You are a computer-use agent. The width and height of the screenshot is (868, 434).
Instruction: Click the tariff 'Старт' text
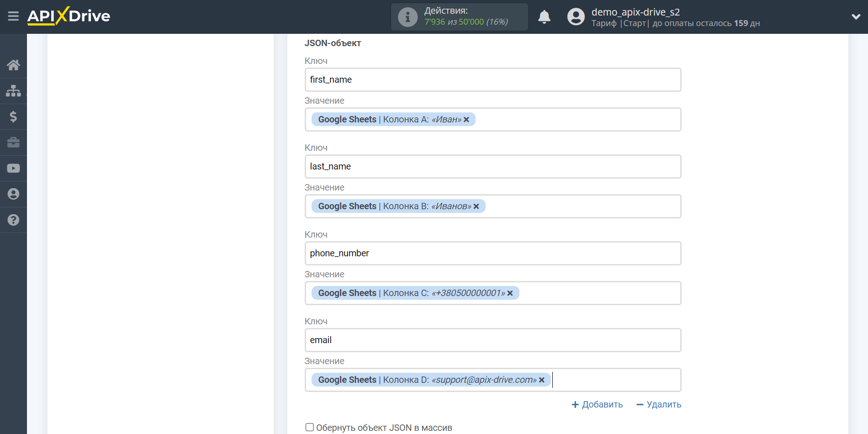pos(634,23)
